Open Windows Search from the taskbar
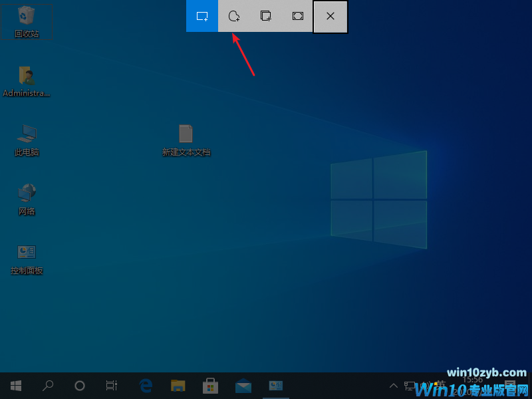The image size is (532, 399). point(48,385)
